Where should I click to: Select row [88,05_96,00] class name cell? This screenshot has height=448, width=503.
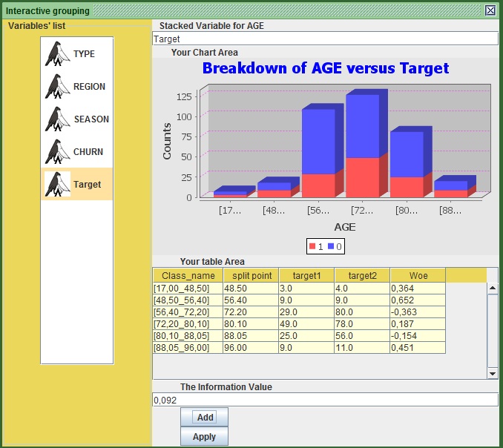tap(188, 348)
